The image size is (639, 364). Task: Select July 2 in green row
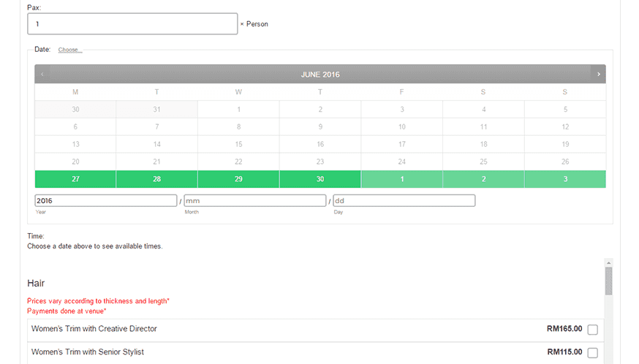483,179
